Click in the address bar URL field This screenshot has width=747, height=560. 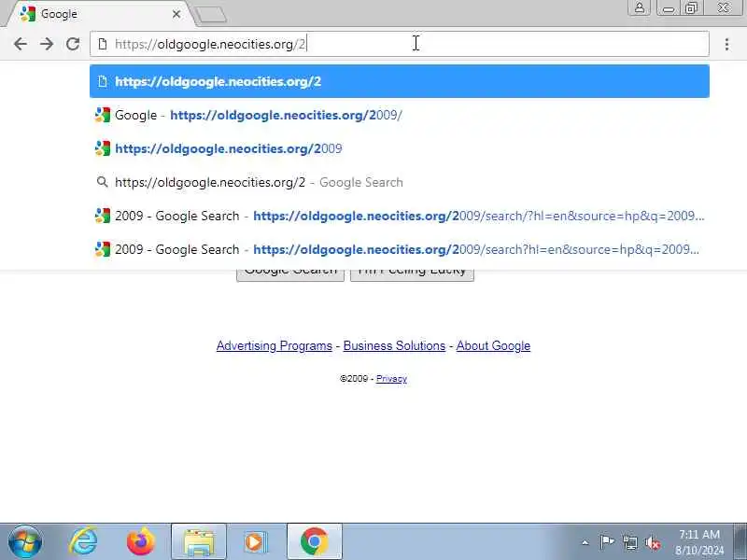click(400, 44)
